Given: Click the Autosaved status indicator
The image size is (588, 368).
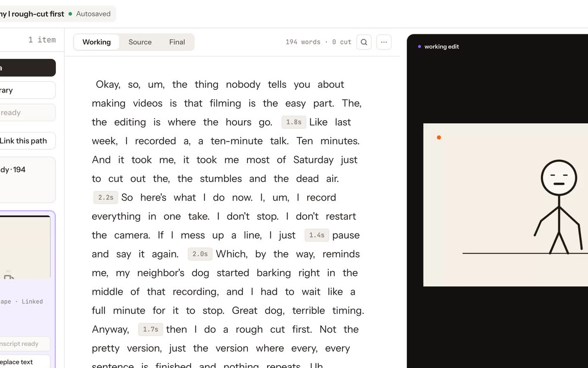Looking at the screenshot, I should (x=90, y=14).
